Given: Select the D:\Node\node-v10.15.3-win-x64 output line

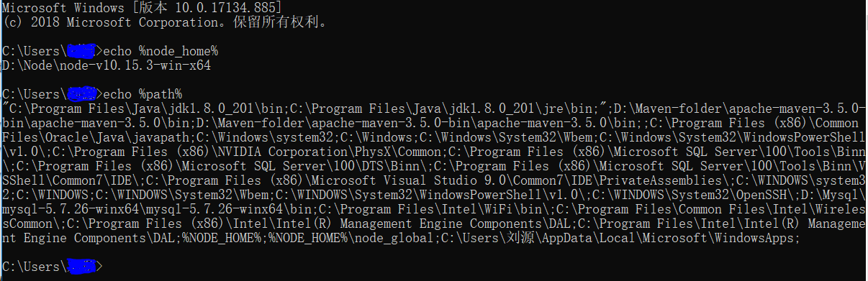Looking at the screenshot, I should [x=107, y=65].
